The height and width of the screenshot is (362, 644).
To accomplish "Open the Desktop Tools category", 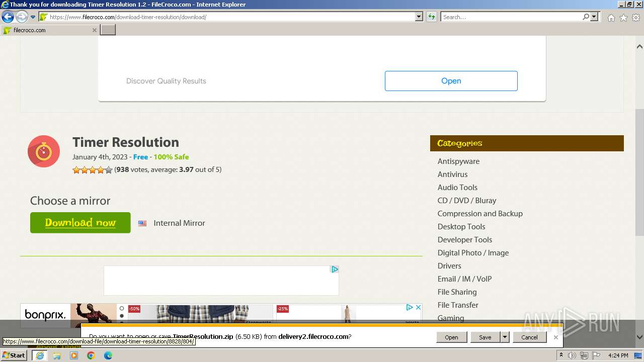I will (461, 227).
